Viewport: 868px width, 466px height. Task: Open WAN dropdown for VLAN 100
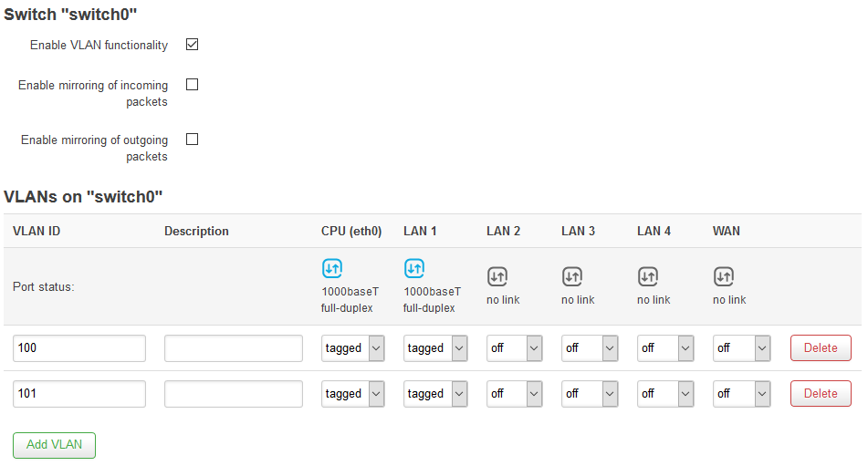pyautogui.click(x=741, y=348)
